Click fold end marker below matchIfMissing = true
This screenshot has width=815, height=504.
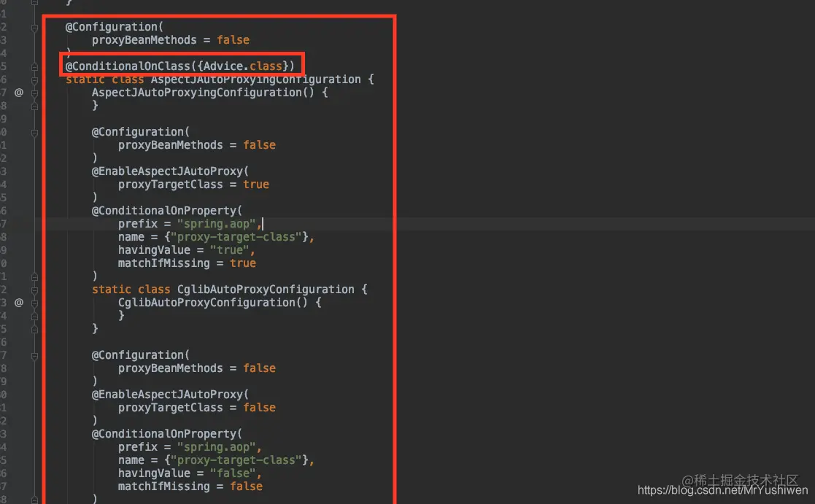pyautogui.click(x=34, y=277)
